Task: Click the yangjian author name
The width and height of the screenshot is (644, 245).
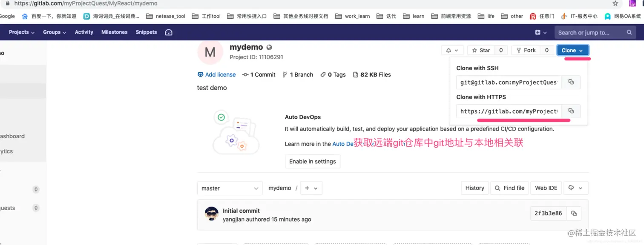Action: pos(234,219)
